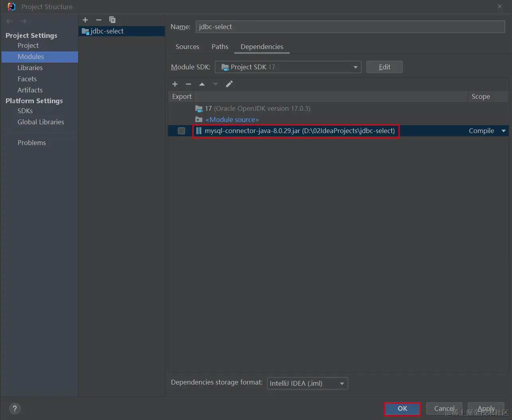Viewport: 512px width, 420px height.
Task: Add a dependency with plus icon
Action: (x=175, y=84)
